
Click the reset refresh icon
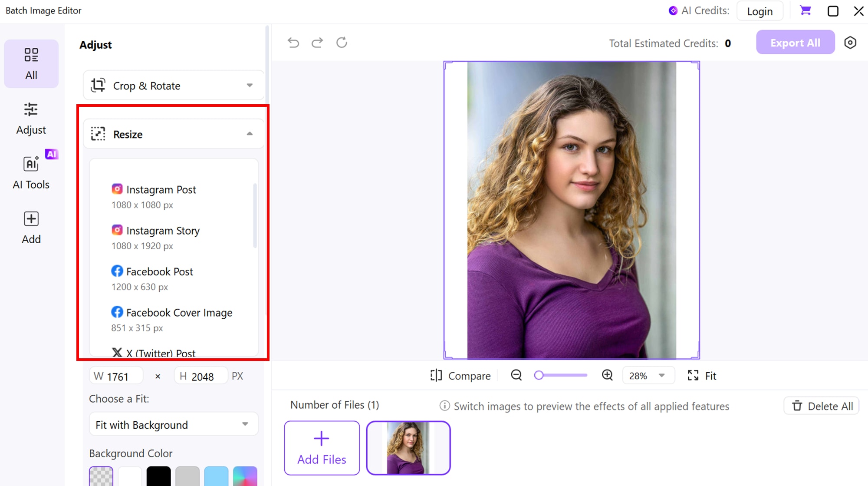[x=342, y=43]
